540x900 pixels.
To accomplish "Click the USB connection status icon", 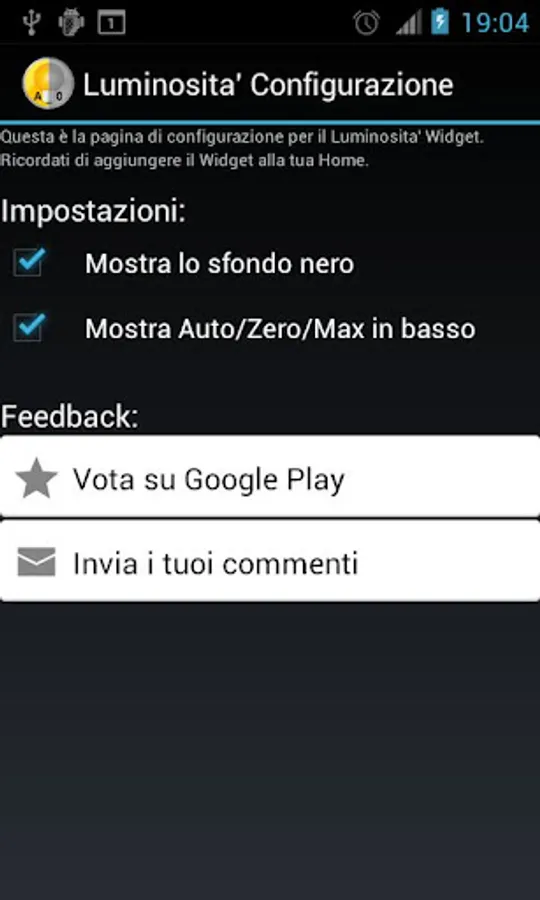I will [x=32, y=22].
